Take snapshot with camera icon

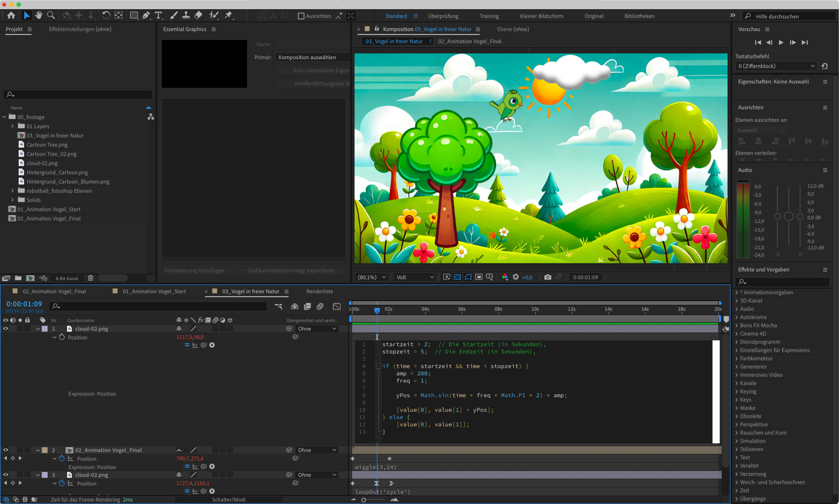click(548, 277)
